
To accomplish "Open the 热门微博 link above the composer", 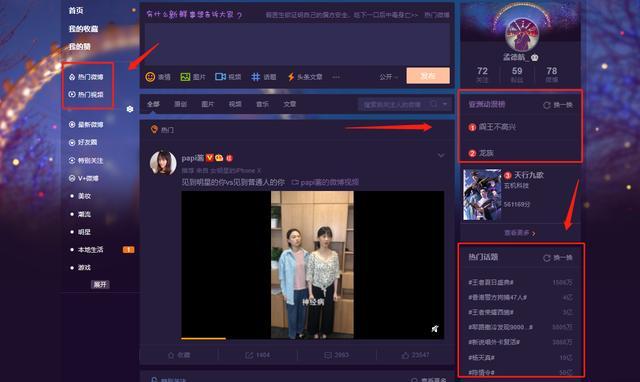I will [437, 15].
